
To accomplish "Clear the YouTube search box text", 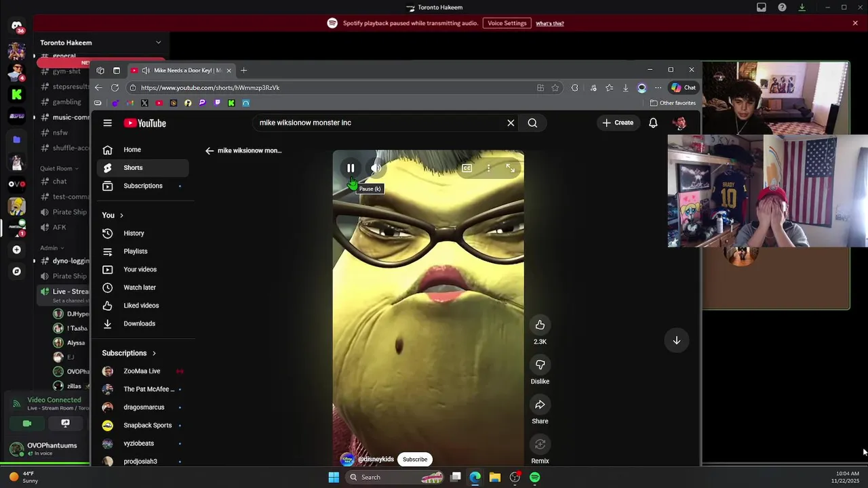I will click(x=511, y=123).
